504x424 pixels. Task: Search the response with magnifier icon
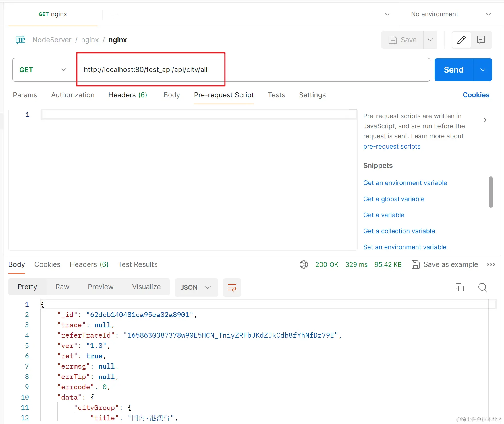coord(482,287)
